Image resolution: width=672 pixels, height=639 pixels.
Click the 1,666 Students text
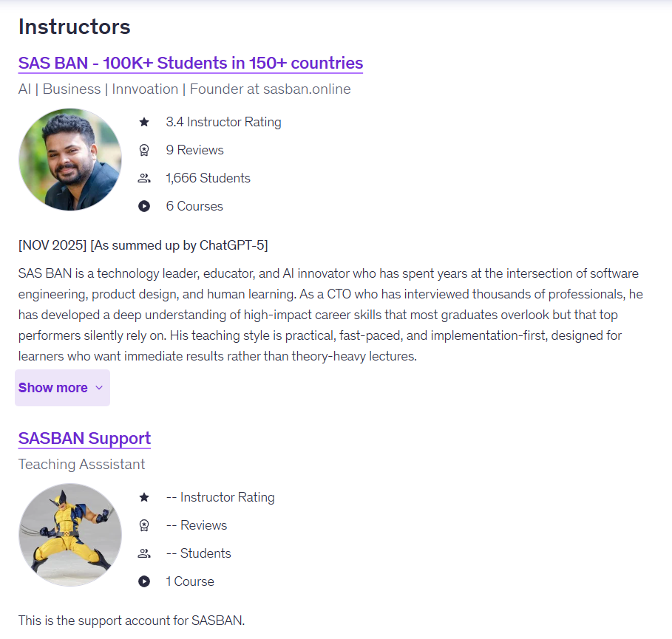(x=208, y=178)
